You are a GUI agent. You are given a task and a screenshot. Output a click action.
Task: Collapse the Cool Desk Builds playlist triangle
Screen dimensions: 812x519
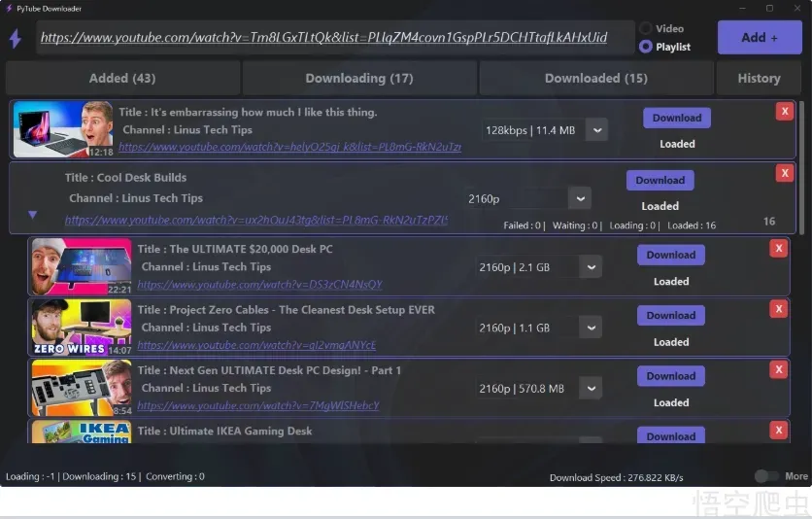(x=33, y=215)
